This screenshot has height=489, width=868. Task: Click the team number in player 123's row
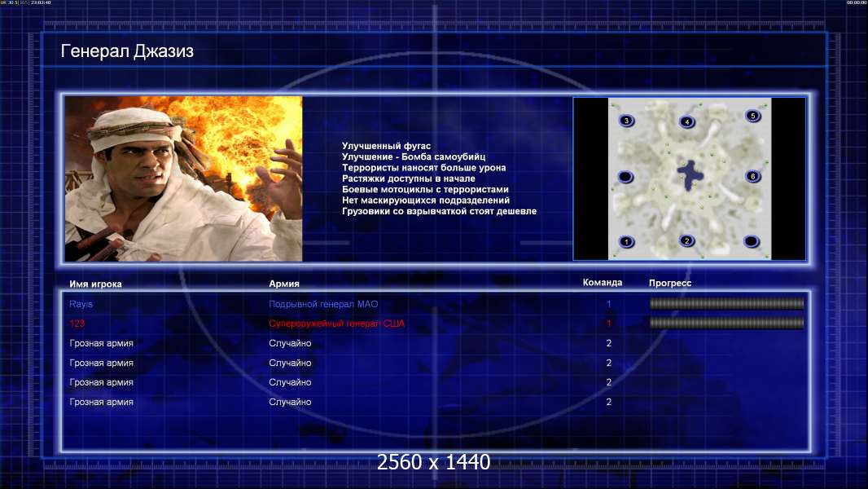click(608, 324)
